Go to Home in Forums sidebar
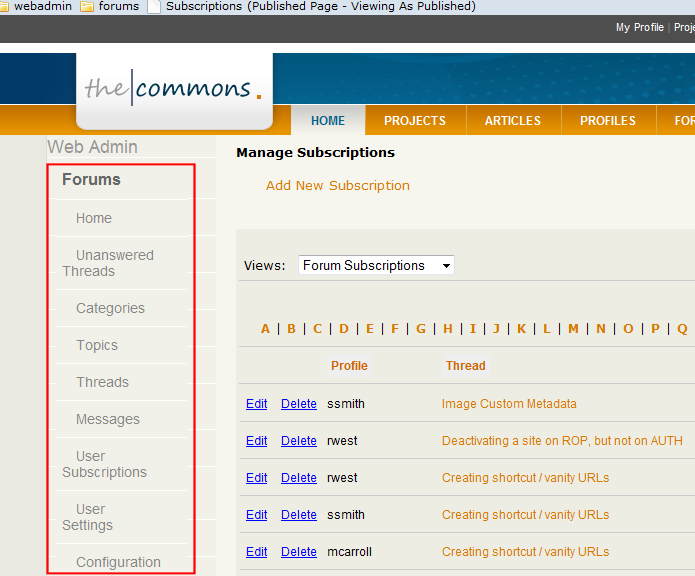 (94, 218)
